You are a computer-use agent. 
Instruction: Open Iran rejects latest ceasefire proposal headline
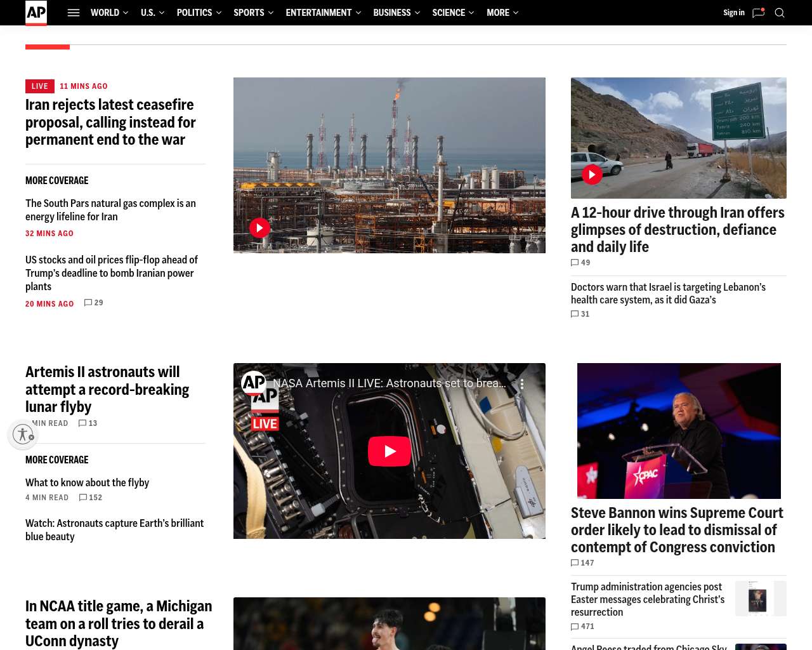(110, 123)
